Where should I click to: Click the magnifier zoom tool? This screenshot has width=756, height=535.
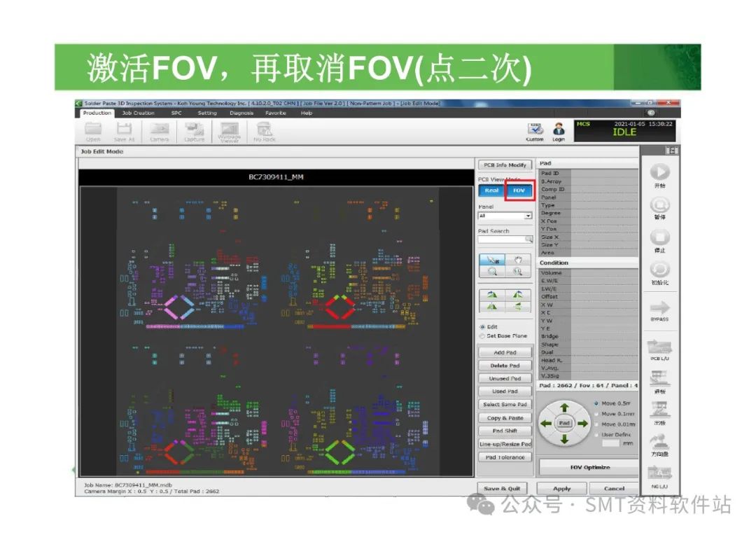tap(492, 272)
